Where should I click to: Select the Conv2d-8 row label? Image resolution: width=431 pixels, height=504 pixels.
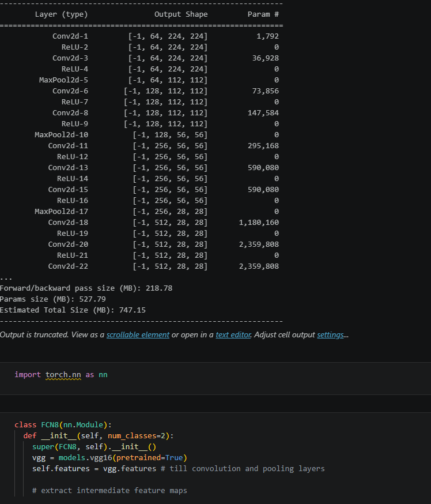coord(70,113)
